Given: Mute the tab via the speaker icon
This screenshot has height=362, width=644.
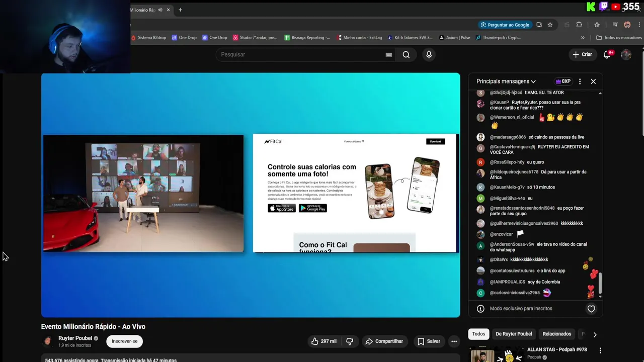Looking at the screenshot, I should coord(160,10).
